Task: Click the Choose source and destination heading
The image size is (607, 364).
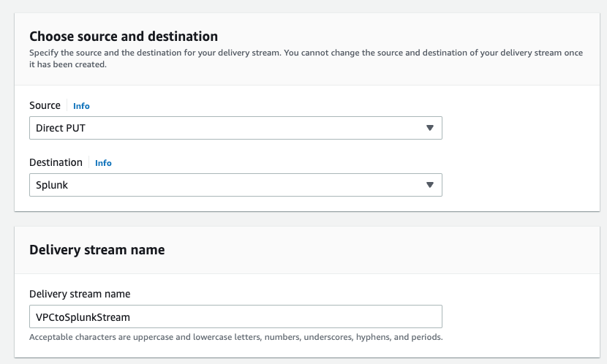Action: [124, 36]
